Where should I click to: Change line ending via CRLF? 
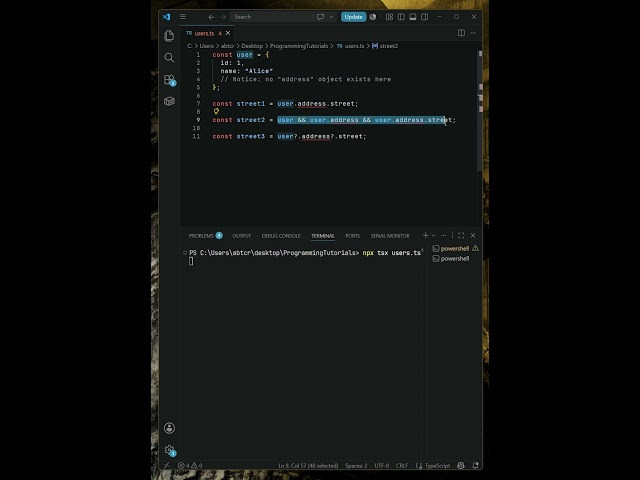pyautogui.click(x=402, y=465)
